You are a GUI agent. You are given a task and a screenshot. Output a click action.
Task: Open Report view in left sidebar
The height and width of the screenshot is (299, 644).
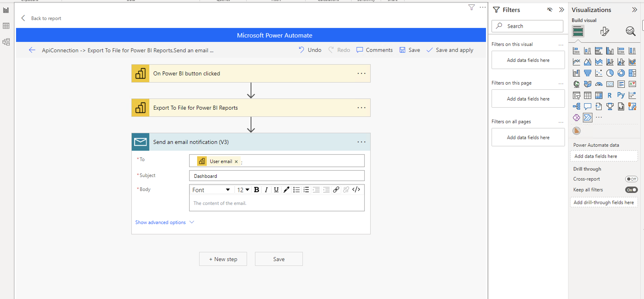click(6, 10)
